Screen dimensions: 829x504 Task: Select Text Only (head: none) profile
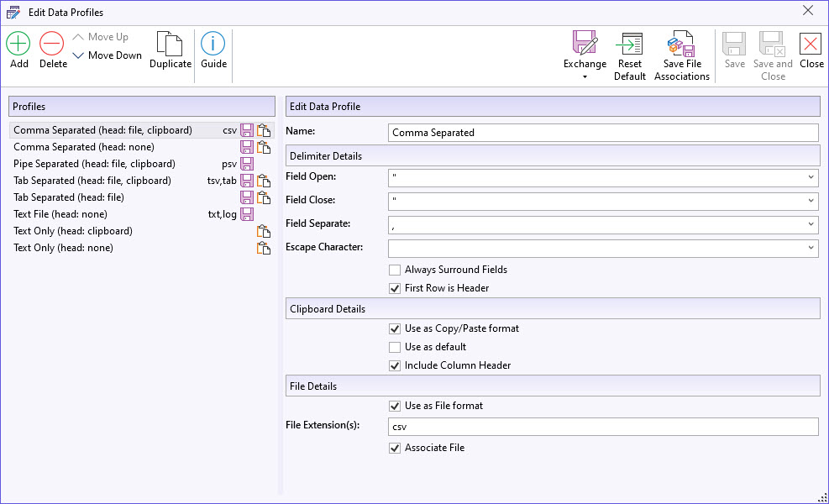(x=142, y=248)
